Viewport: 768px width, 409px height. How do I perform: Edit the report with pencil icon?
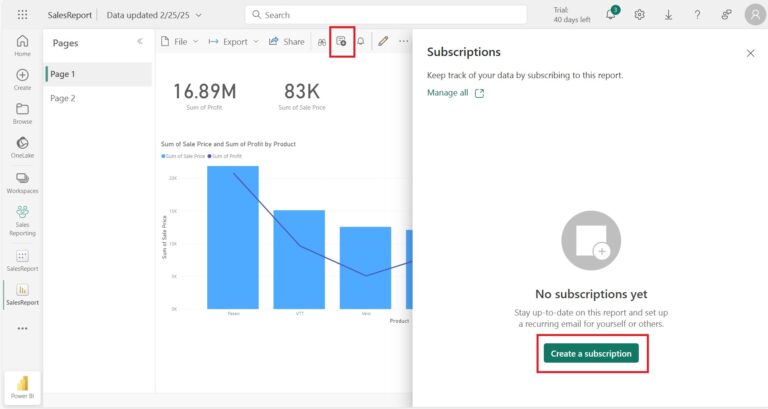pos(383,41)
